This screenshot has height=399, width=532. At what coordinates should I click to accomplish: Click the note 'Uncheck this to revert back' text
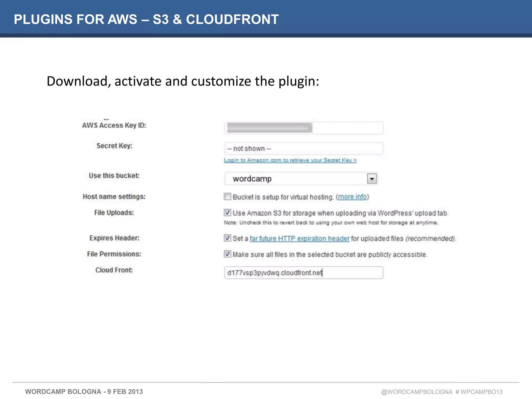331,223
